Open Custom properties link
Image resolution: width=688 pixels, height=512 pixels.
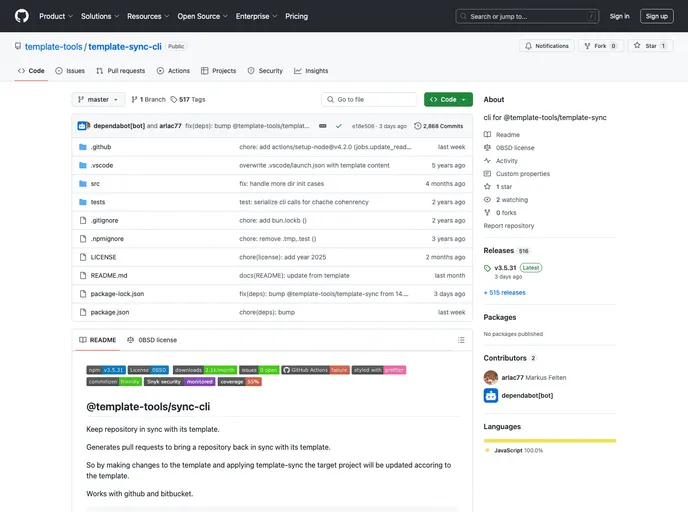pos(522,174)
